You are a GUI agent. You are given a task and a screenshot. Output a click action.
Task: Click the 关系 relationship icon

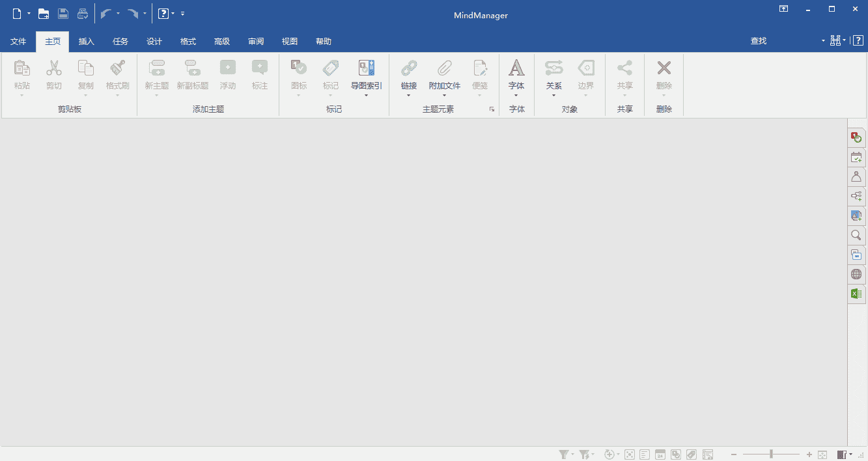[x=553, y=68]
